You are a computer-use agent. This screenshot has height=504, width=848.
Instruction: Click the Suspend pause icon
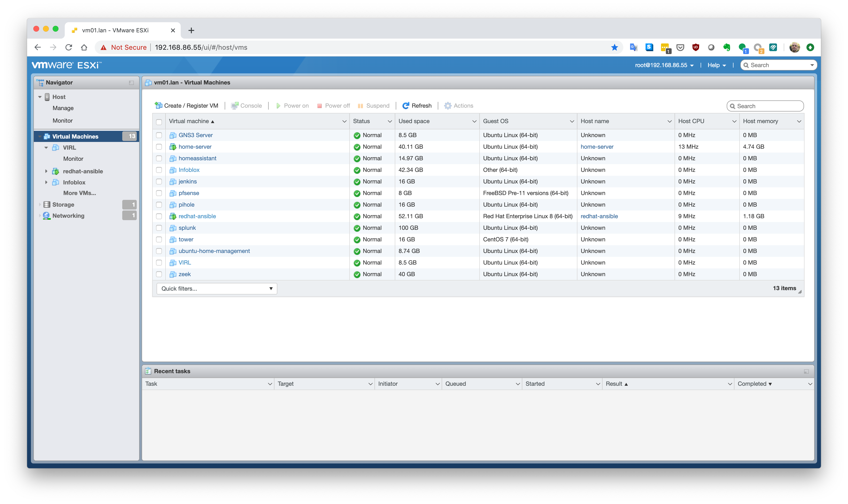(361, 106)
